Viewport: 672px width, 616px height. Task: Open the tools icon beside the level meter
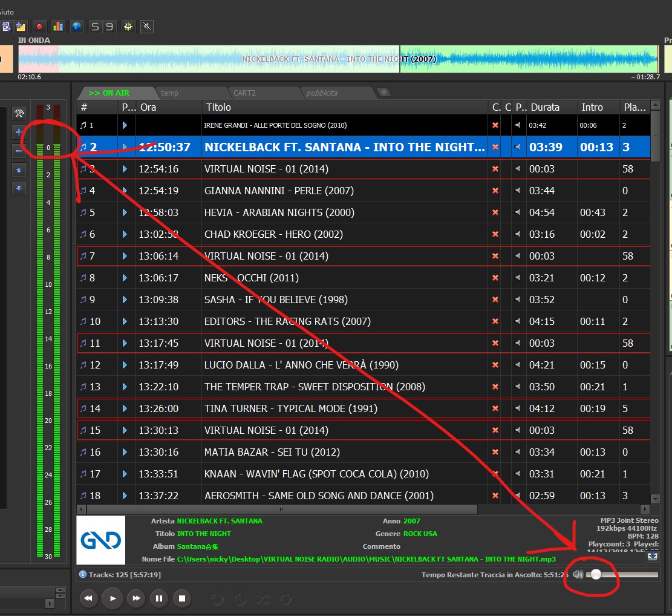point(19,114)
